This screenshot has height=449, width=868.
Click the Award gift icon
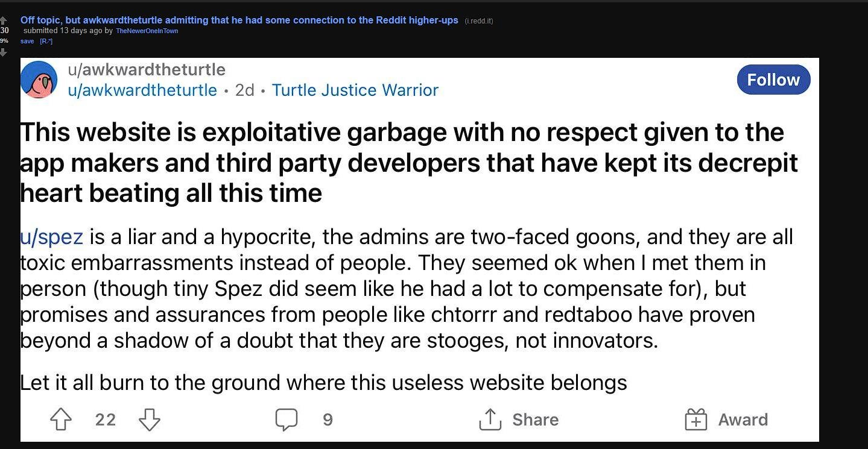[696, 419]
